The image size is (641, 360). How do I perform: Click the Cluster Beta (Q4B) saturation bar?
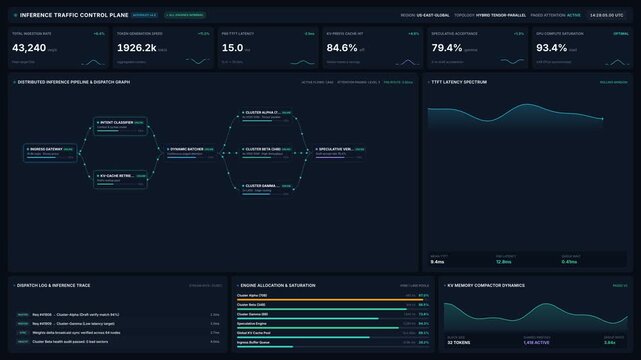point(322,309)
